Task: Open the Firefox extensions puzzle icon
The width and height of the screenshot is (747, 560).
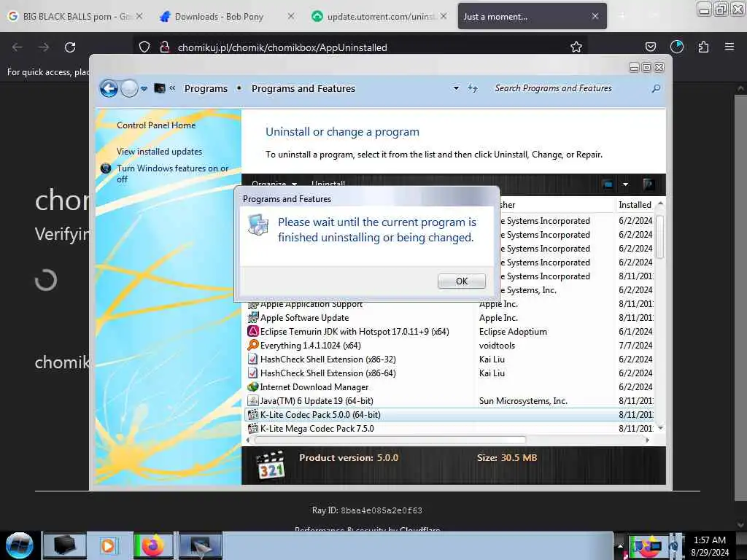Action: 703,47
